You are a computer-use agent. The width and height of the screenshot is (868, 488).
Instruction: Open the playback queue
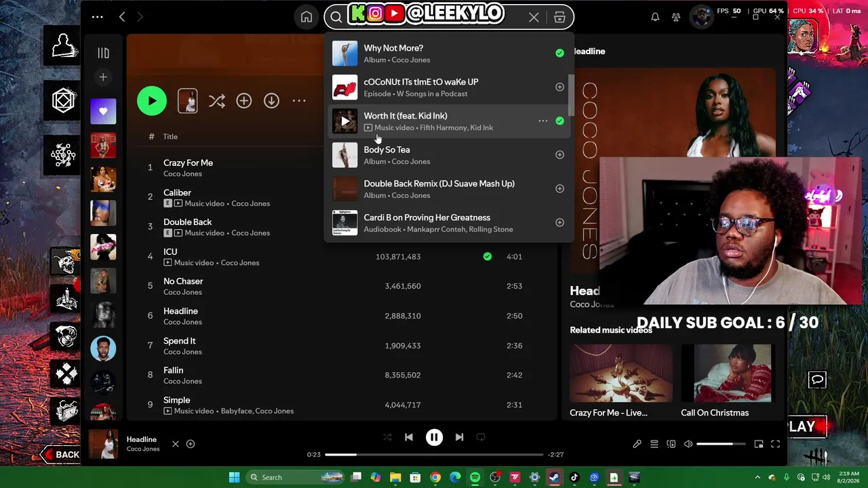(654, 444)
